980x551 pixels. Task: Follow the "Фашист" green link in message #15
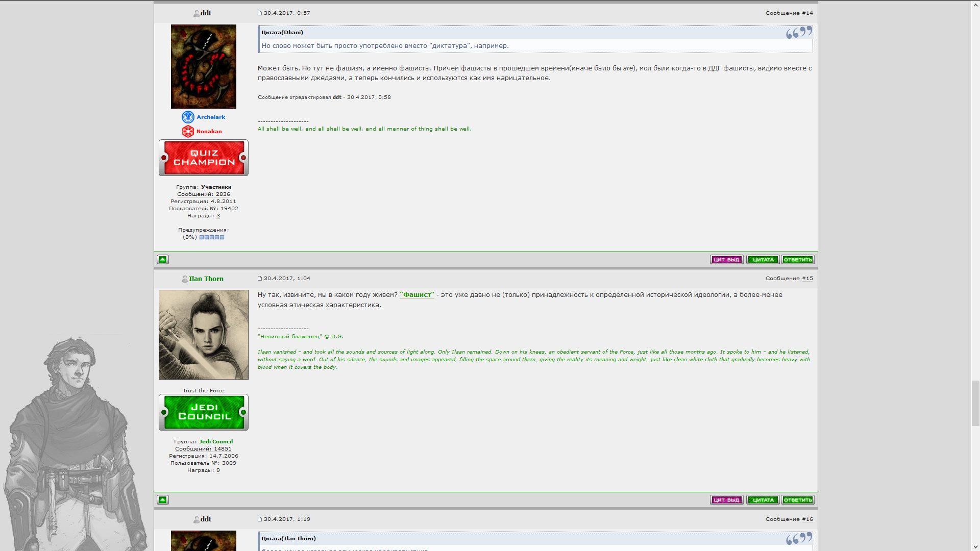pyautogui.click(x=417, y=295)
